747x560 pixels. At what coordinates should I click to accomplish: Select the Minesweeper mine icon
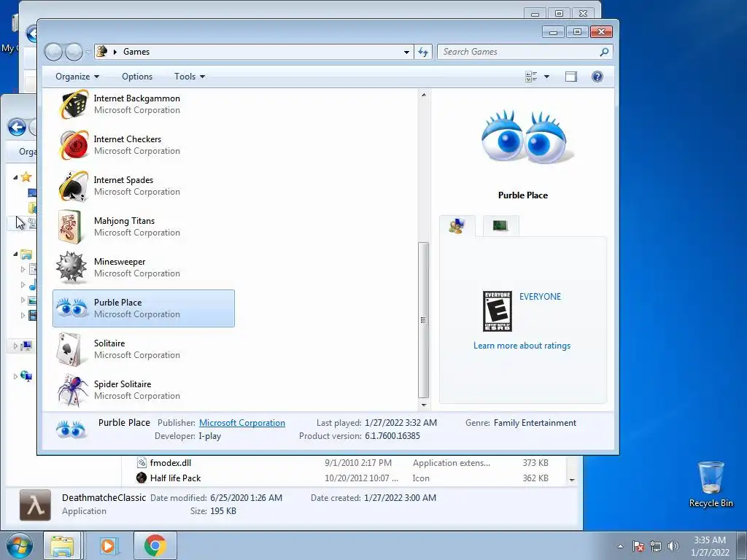[x=71, y=267]
